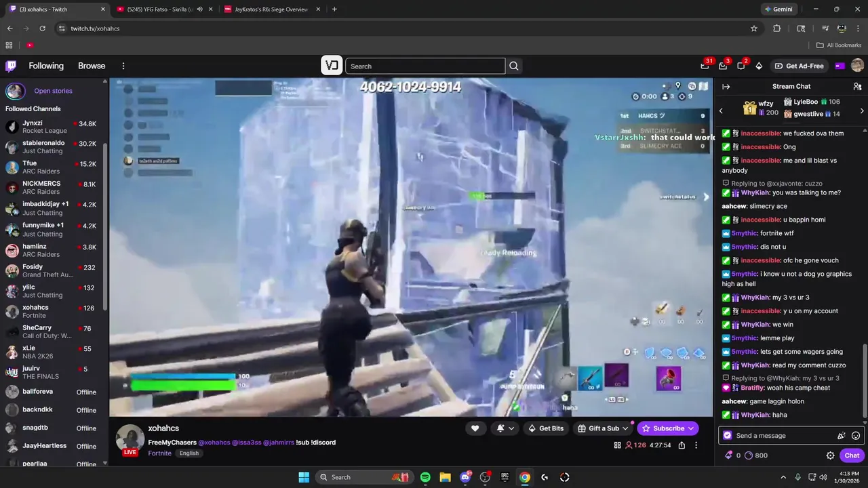
Task: Follow xohahcs with the heart icon
Action: tap(475, 428)
